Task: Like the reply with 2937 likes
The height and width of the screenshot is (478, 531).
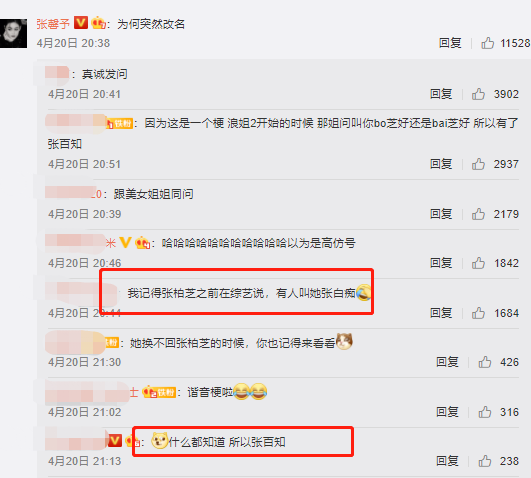Action: pos(478,164)
